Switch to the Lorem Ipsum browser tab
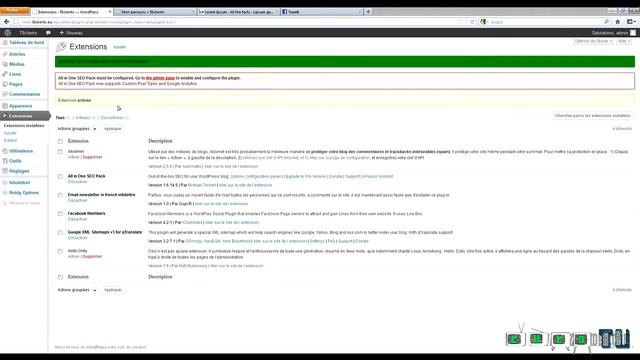 point(238,12)
